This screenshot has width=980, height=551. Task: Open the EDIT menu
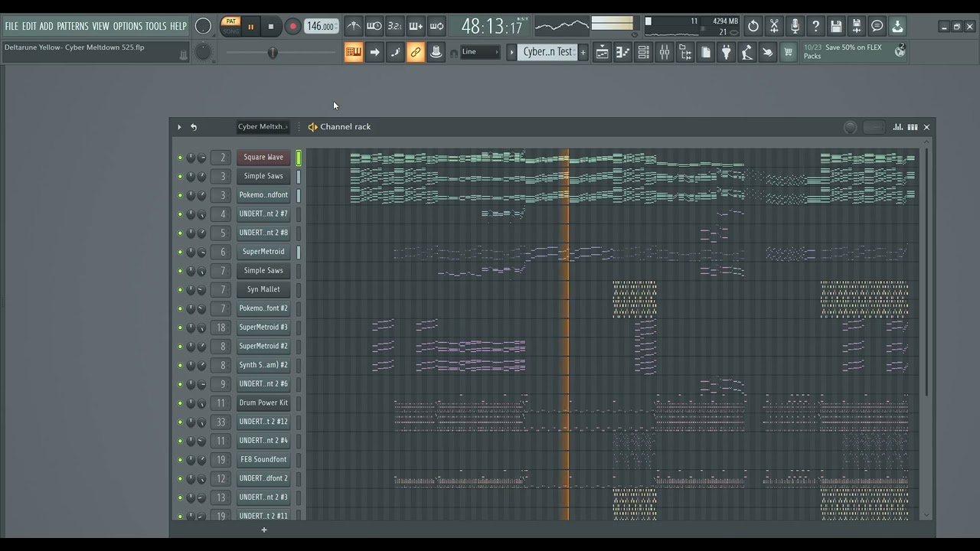click(29, 26)
